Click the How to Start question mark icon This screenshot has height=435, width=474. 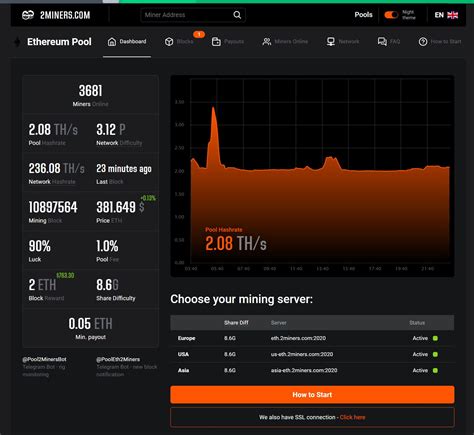pos(423,42)
